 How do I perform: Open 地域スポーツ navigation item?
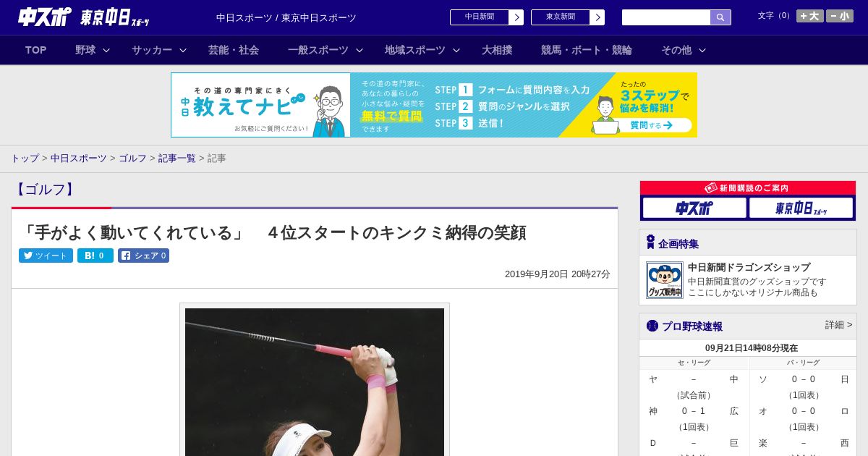point(415,50)
